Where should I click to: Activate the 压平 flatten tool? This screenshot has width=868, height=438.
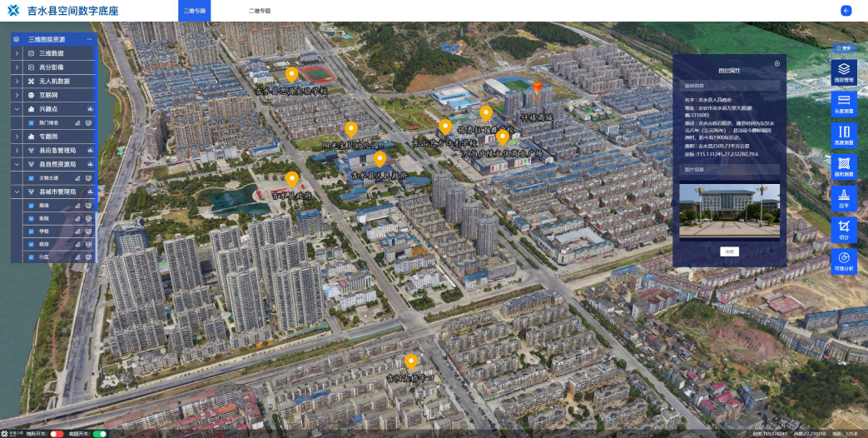click(x=844, y=199)
